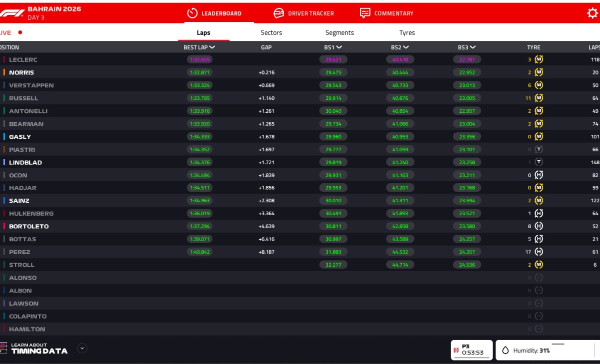Open the settings gear
600x364 pixels.
point(593,13)
